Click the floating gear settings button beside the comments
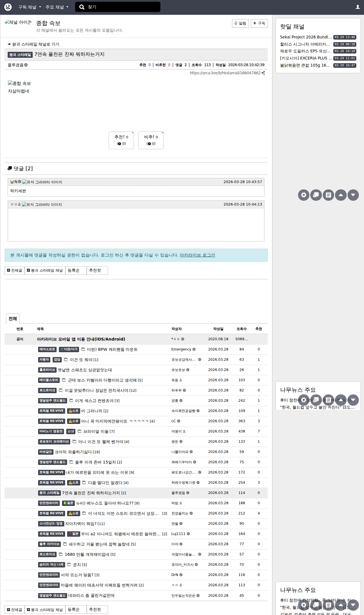The width and height of the screenshot is (364, 615). coord(304,195)
